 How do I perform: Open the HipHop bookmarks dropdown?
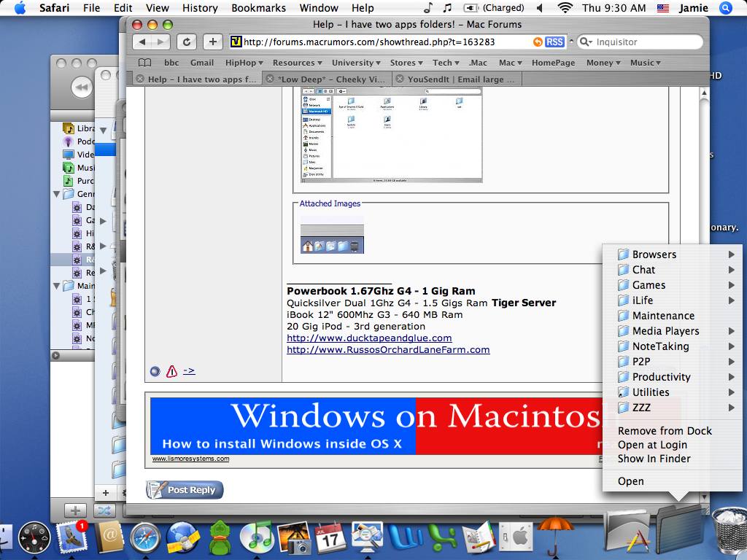pyautogui.click(x=244, y=63)
